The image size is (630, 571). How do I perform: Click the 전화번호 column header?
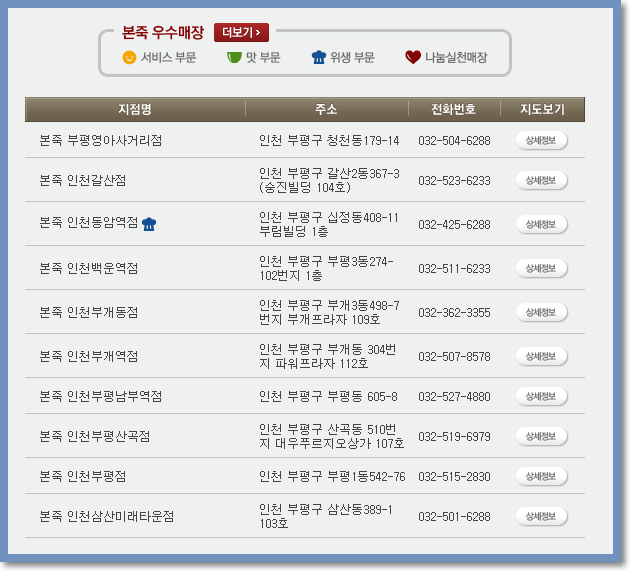click(x=453, y=109)
